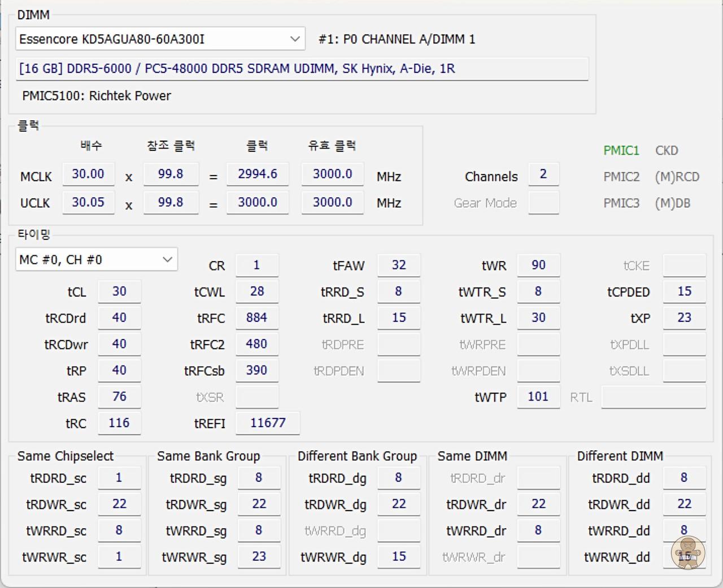The width and height of the screenshot is (723, 588).
Task: Click the tWRRD_sg value field
Action: pyautogui.click(x=259, y=531)
